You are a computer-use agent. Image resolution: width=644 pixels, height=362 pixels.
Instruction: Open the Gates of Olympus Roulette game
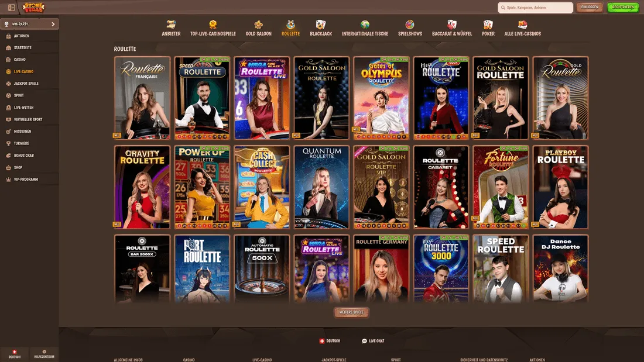[381, 98]
